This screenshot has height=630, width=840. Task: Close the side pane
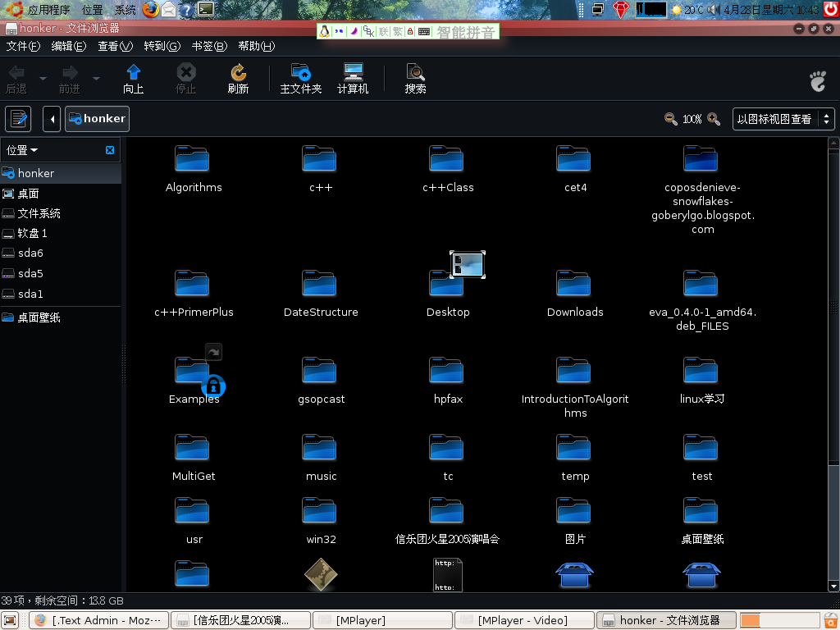(110, 151)
